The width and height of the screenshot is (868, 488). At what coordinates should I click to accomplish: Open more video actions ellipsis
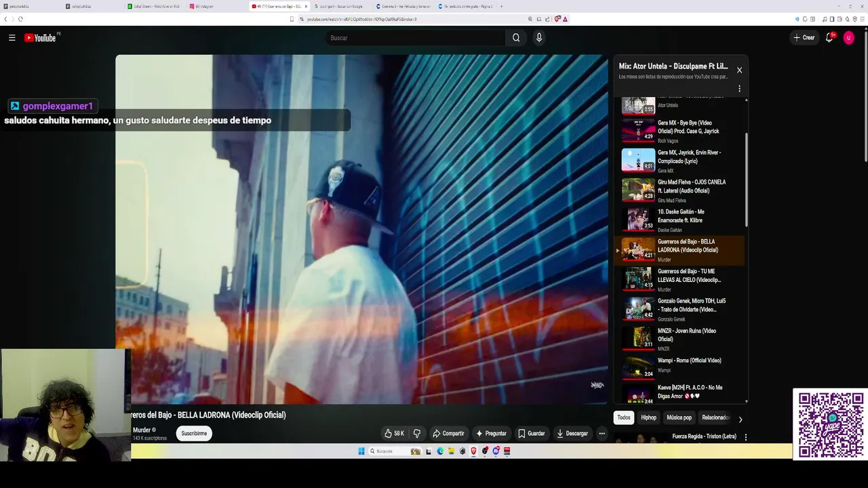[601, 433]
